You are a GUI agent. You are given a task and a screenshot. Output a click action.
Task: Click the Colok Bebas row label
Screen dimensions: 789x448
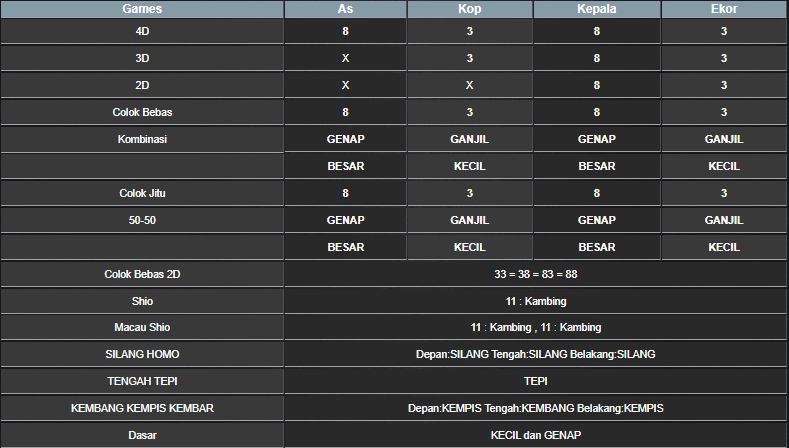pos(142,112)
